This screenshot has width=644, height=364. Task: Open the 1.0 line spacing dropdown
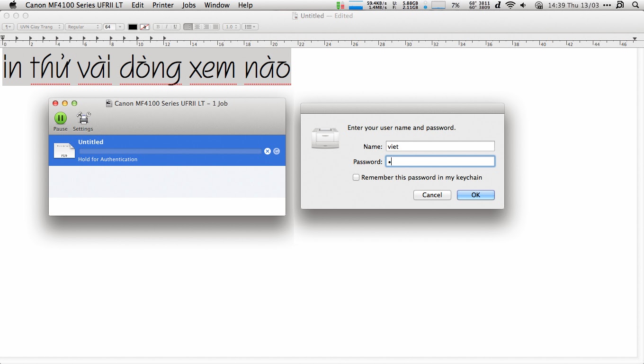pyautogui.click(x=231, y=27)
